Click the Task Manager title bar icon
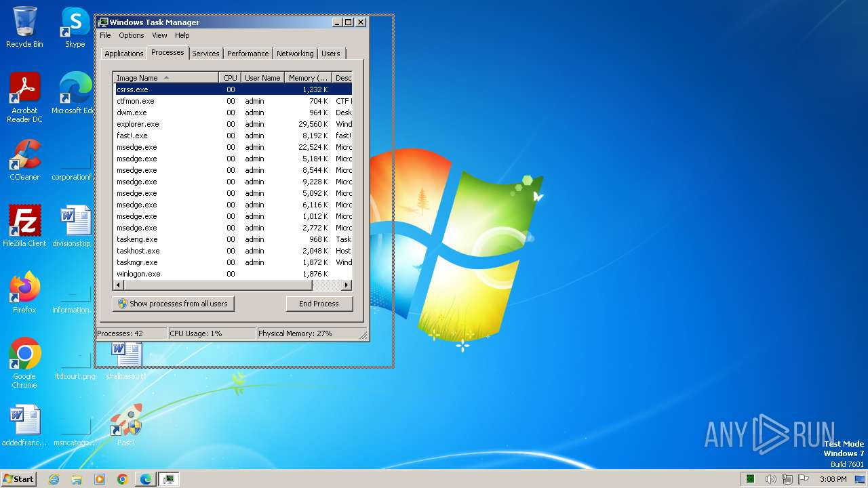The height and width of the screenshot is (488, 868). [x=103, y=22]
